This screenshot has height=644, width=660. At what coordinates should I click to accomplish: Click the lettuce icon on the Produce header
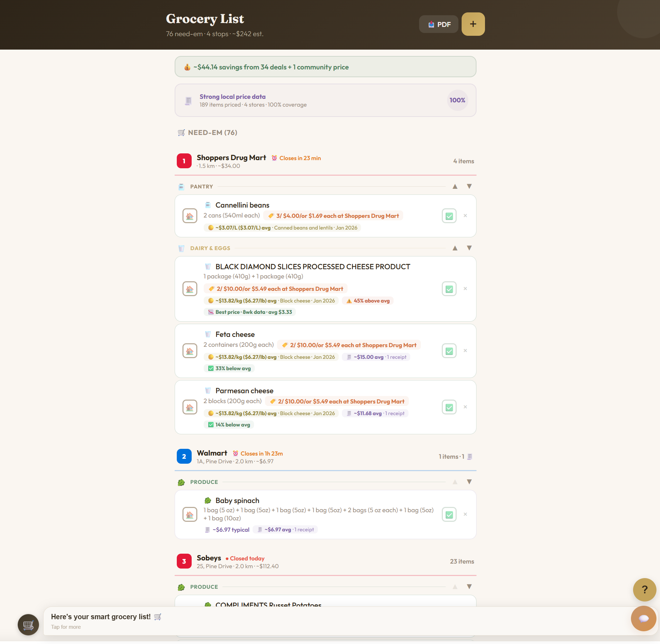pyautogui.click(x=182, y=482)
